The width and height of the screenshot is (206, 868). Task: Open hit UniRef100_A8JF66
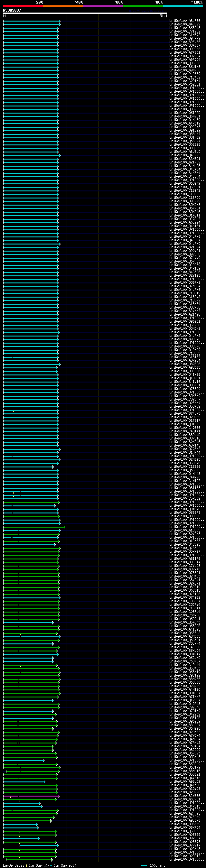185,21
